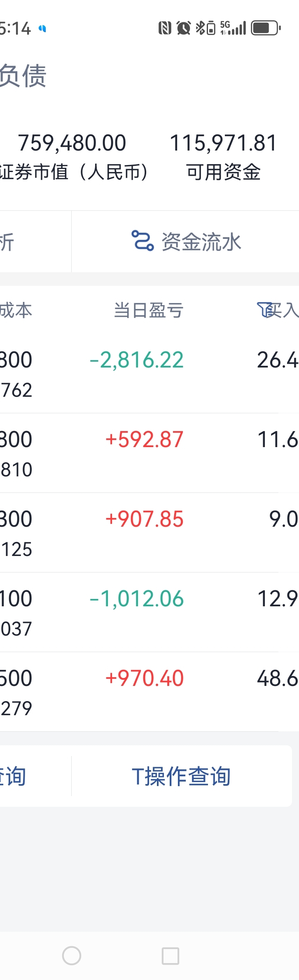Select holding row with -1,012.06 loss
Screen dimensions: 299x980
(x=149, y=612)
